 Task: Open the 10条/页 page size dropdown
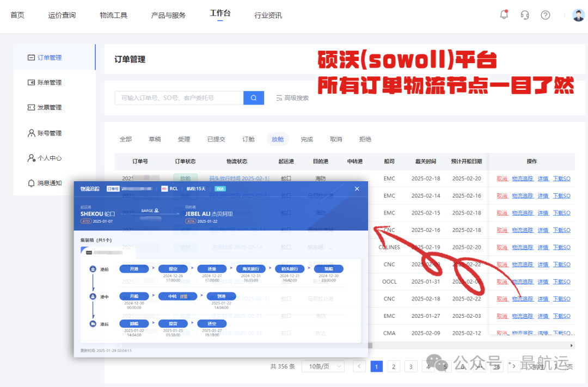[x=323, y=366]
